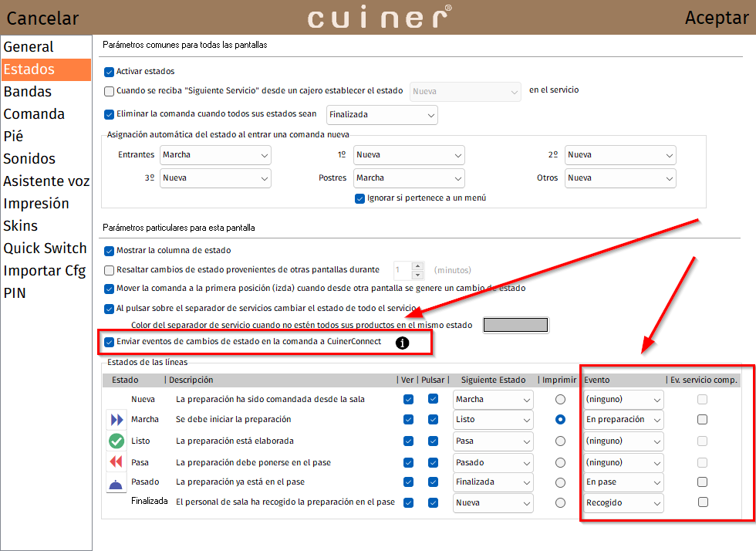Image resolution: width=756 pixels, height=551 pixels.
Task: Open the Entrantes state dropdown
Action: point(215,155)
